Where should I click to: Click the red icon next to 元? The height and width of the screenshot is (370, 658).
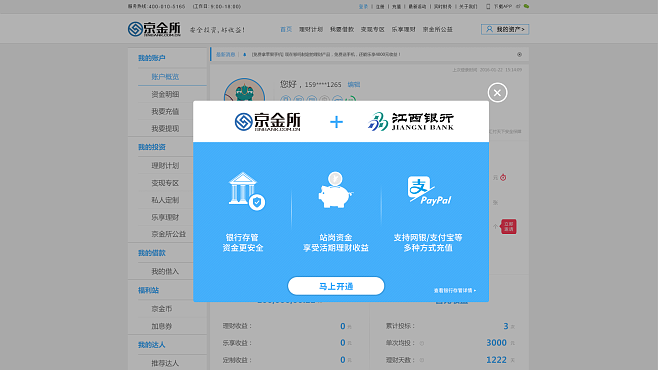503,177
